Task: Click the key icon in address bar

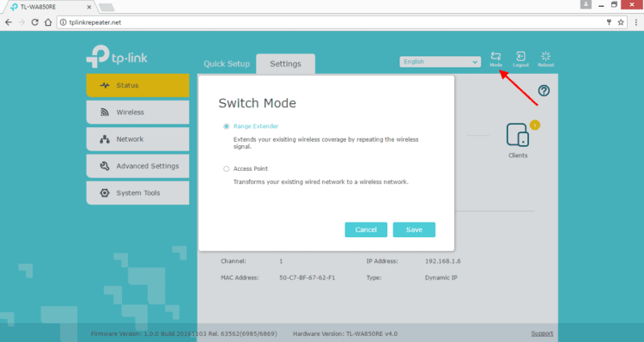Action: [x=609, y=22]
